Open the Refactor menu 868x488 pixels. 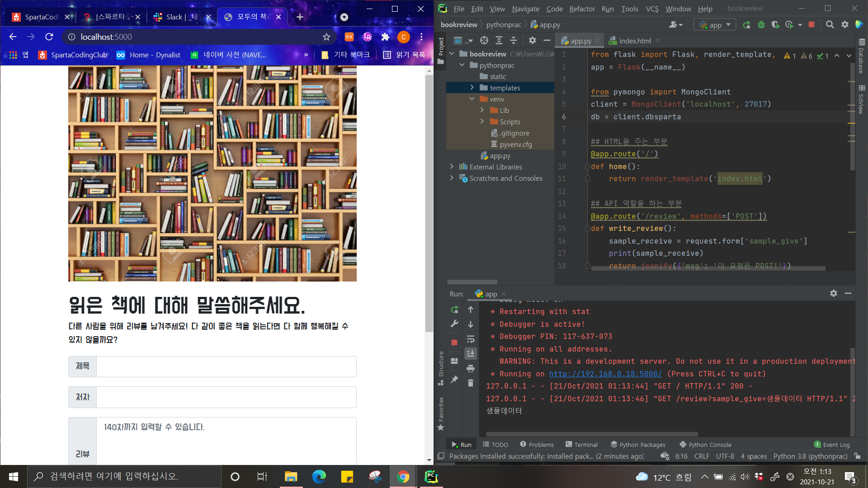582,9
